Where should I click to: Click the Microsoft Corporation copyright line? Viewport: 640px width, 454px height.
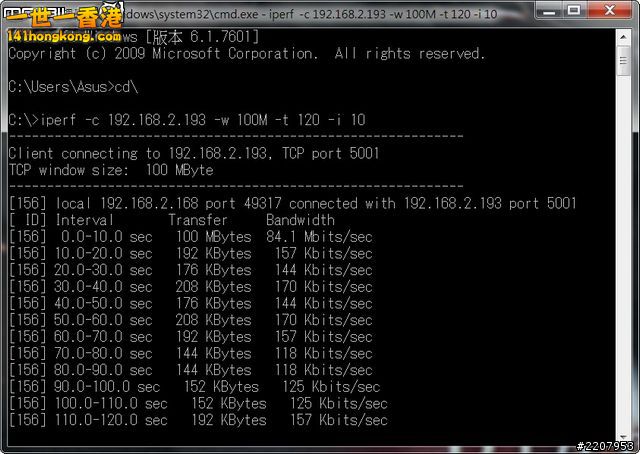(x=245, y=53)
